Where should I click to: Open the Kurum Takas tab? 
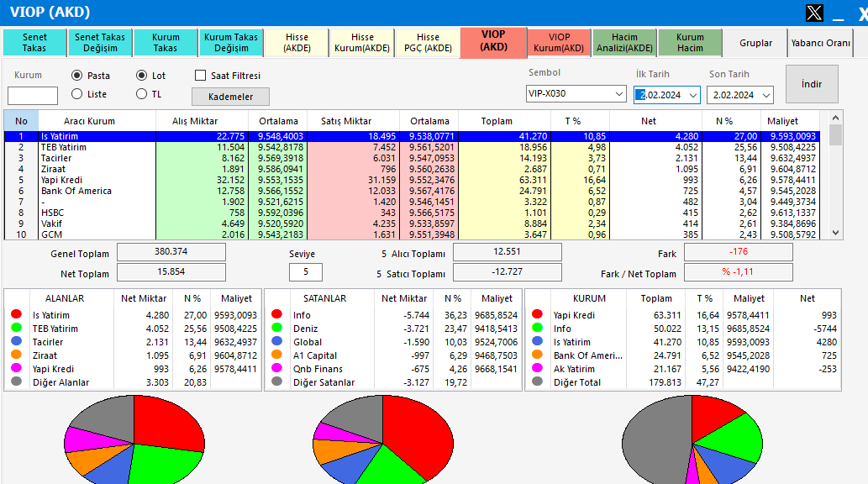click(x=166, y=43)
